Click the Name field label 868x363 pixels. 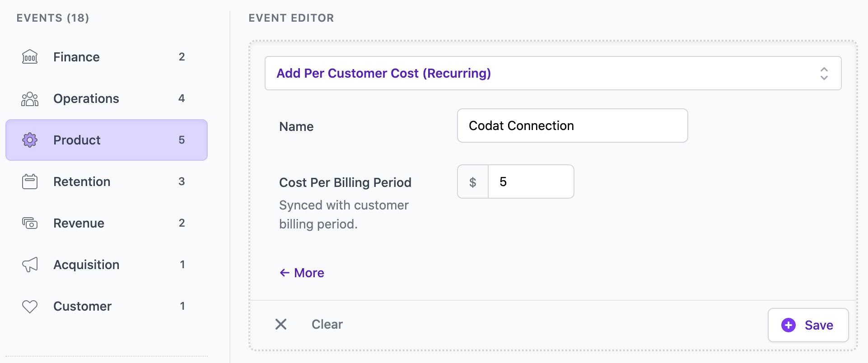296,126
